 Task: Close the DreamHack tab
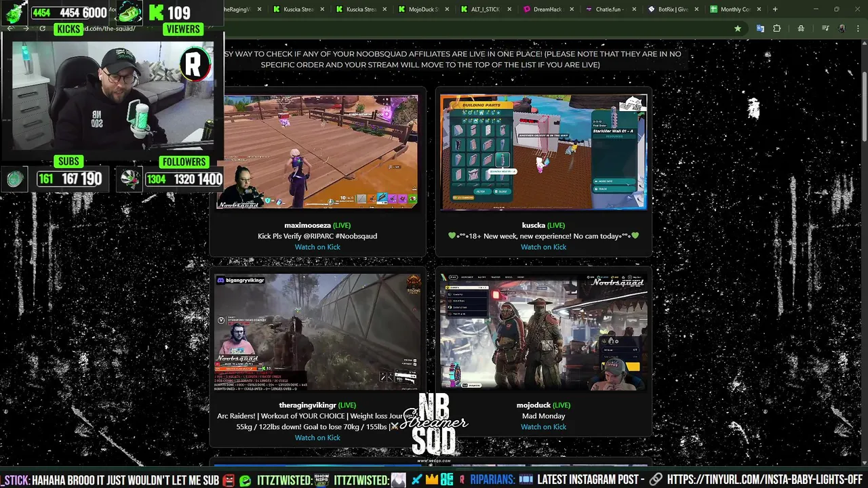[x=572, y=9]
